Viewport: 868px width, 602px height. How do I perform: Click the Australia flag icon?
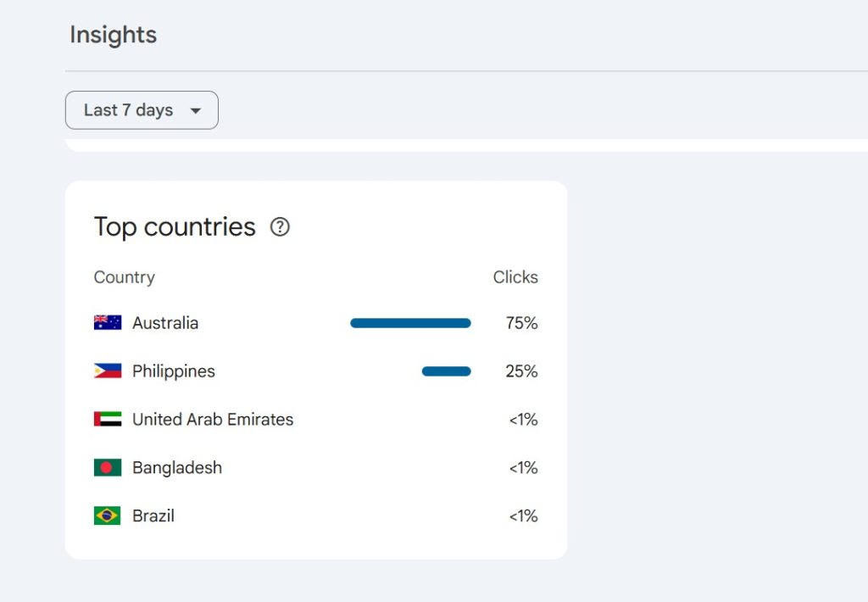click(108, 323)
